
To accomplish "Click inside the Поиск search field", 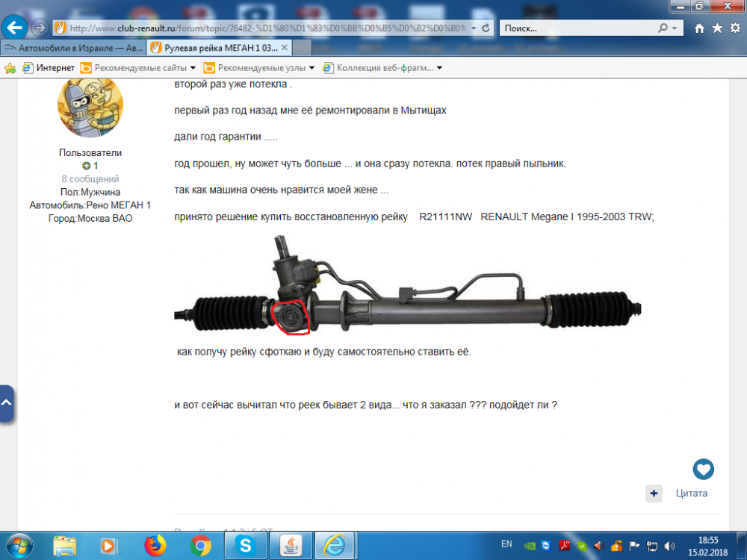I will tap(579, 28).
